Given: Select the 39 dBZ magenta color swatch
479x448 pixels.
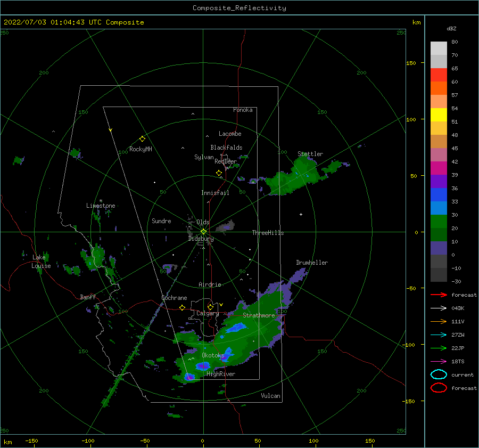Looking at the screenshot, I should [439, 168].
